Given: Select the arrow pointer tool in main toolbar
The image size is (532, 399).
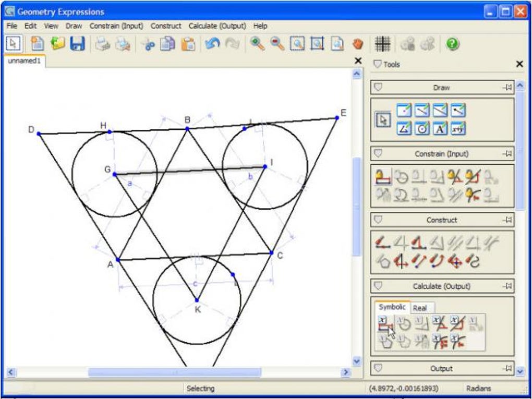Looking at the screenshot, I should (13, 44).
